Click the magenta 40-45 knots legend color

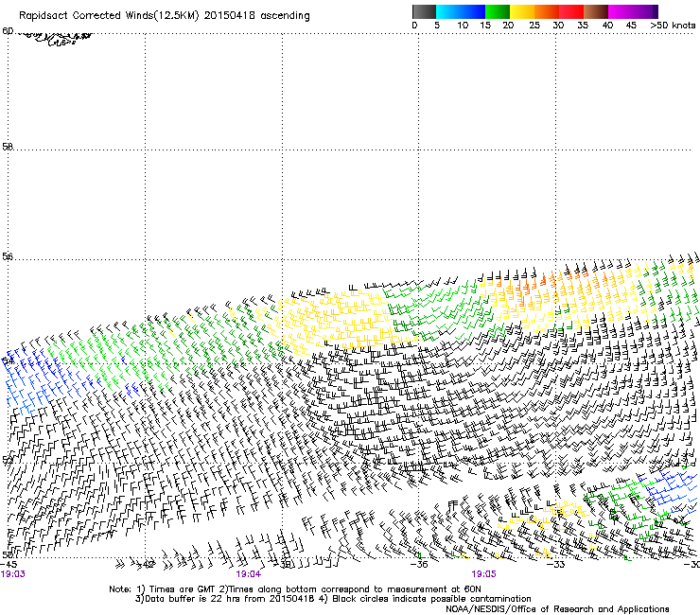[621, 11]
